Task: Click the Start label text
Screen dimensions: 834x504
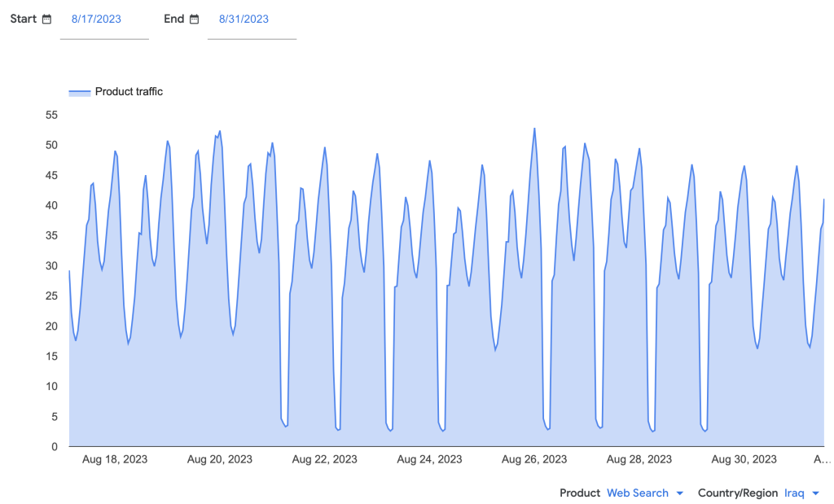Action: 24,19
